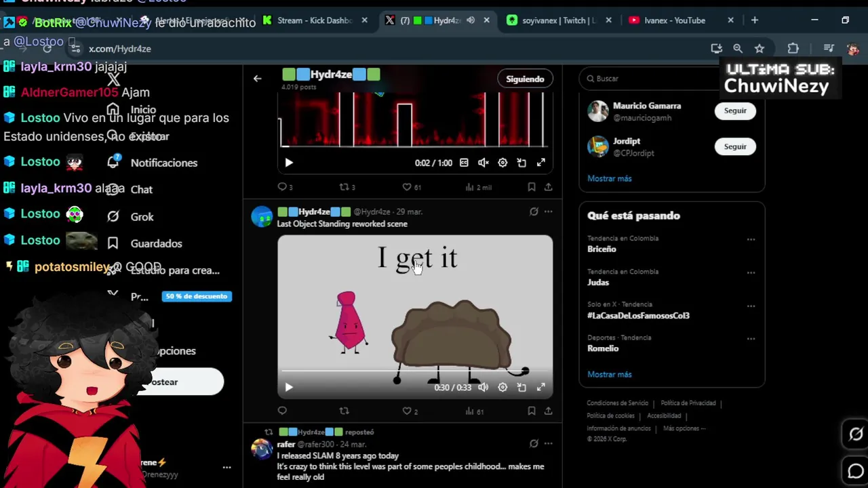
Task: Show more suggested accounts under Jordipt
Action: (609, 178)
